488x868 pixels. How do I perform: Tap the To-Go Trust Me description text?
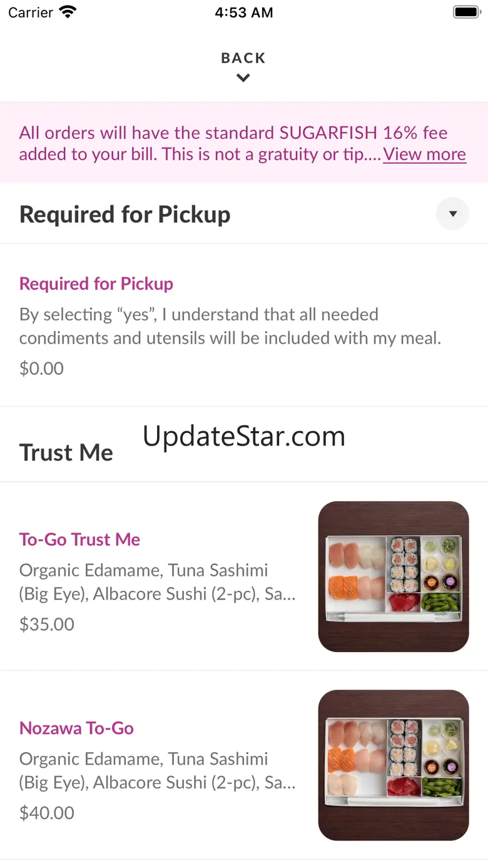tap(157, 582)
